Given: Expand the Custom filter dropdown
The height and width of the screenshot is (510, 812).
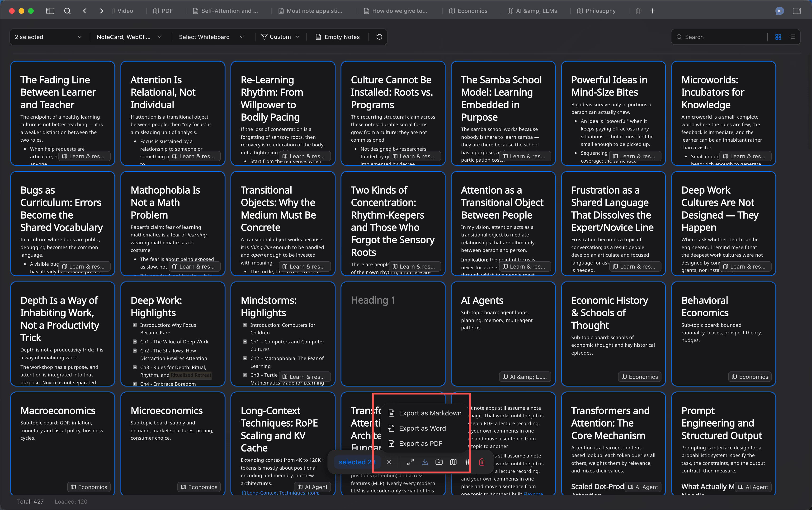Looking at the screenshot, I should (280, 37).
